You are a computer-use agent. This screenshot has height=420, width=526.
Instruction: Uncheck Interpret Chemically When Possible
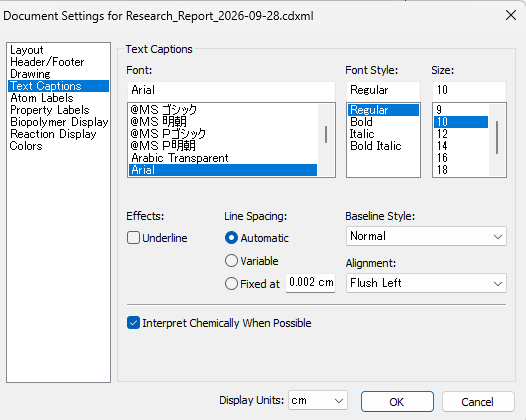[133, 323]
